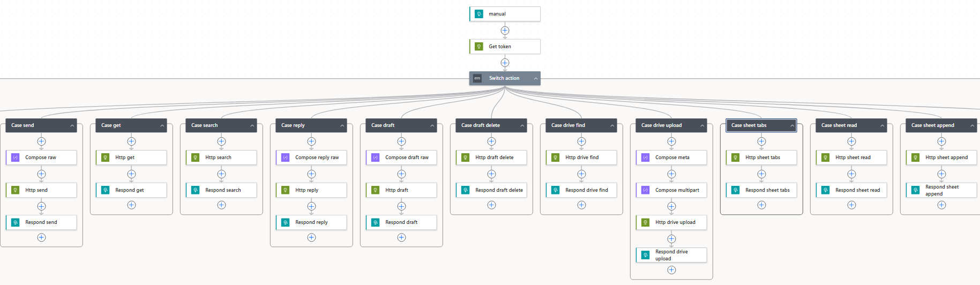This screenshot has width=980, height=285.
Task: Collapse the Case get branch
Action: [162, 126]
